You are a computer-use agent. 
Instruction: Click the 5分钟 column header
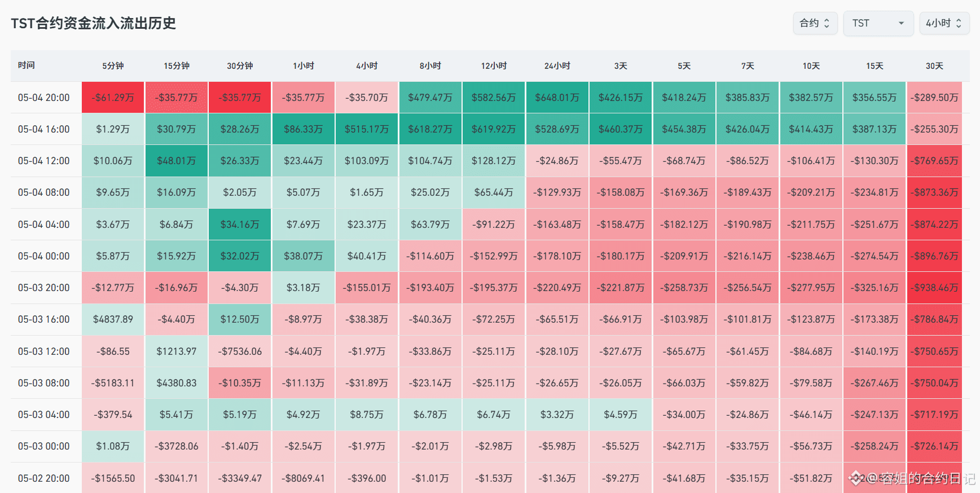(x=113, y=66)
